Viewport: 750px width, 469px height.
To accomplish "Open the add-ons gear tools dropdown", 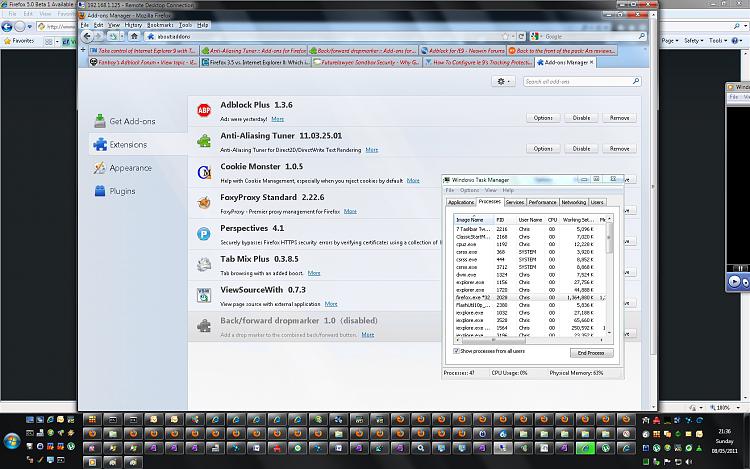I will pos(503,82).
